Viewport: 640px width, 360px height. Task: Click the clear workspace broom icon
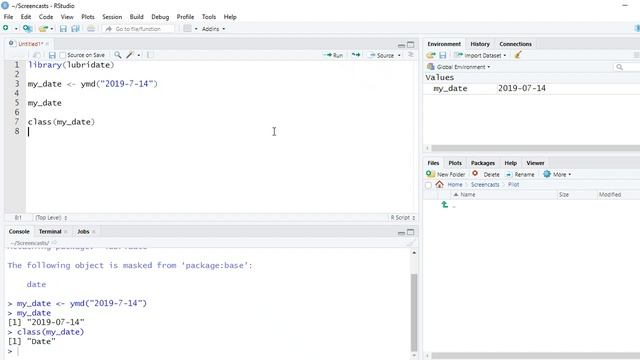click(518, 55)
